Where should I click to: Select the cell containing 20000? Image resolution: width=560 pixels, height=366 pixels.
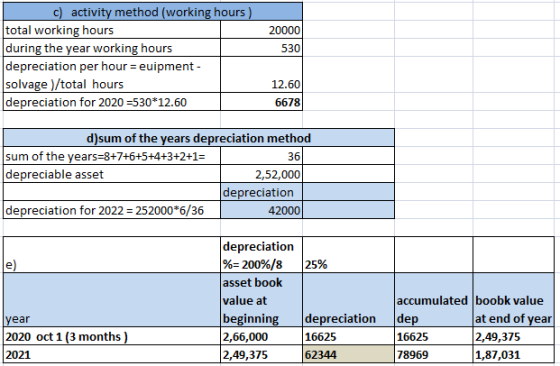(x=261, y=30)
